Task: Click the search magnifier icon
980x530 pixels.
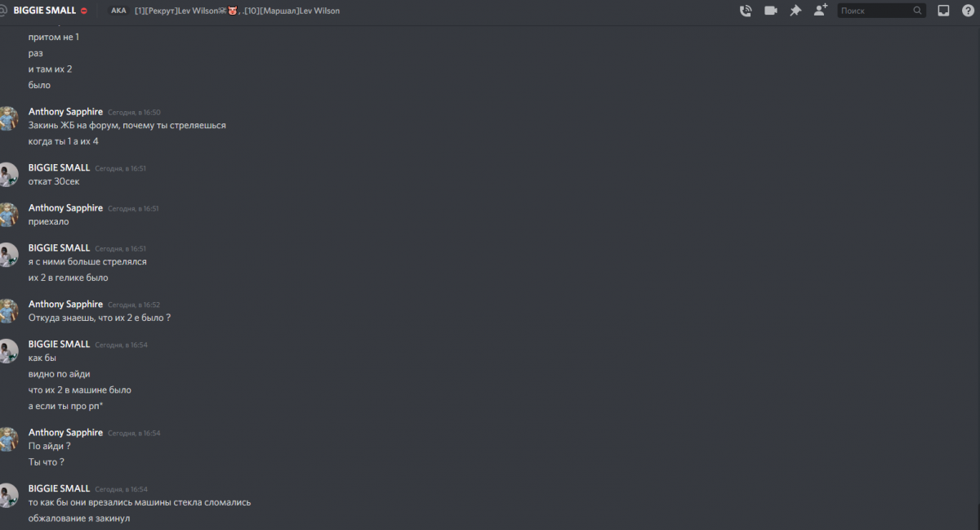Action: click(x=918, y=11)
